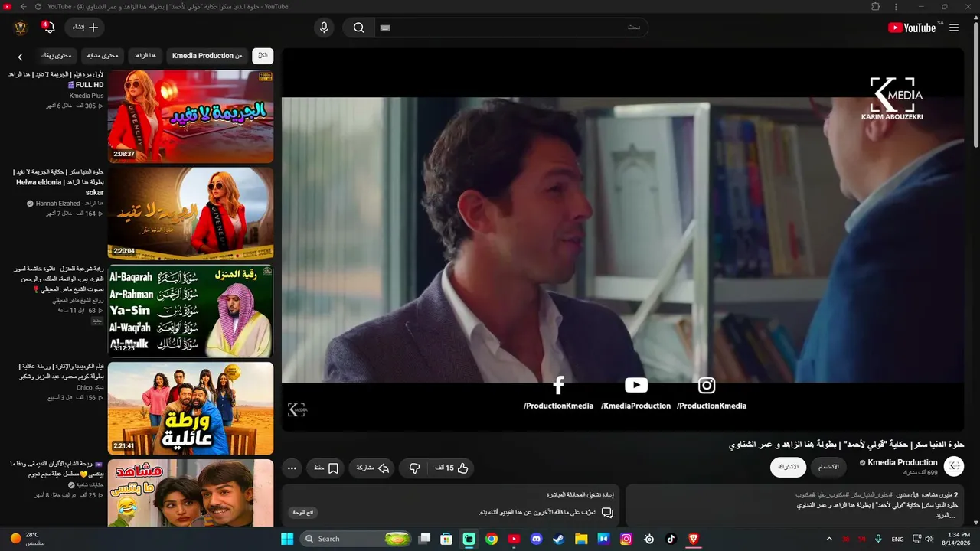The height and width of the screenshot is (551, 980).
Task: Click the Create (إنشاء) button
Action: [x=84, y=28]
